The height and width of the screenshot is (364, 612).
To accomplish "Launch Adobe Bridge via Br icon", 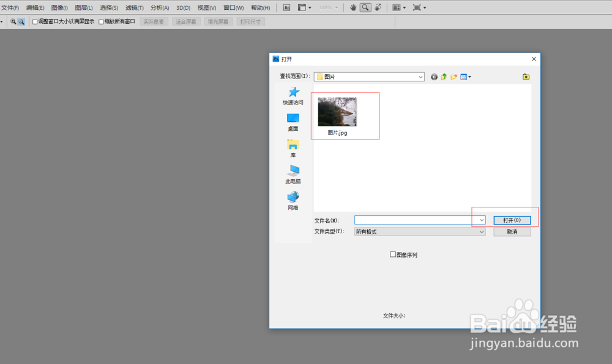I will (x=286, y=7).
